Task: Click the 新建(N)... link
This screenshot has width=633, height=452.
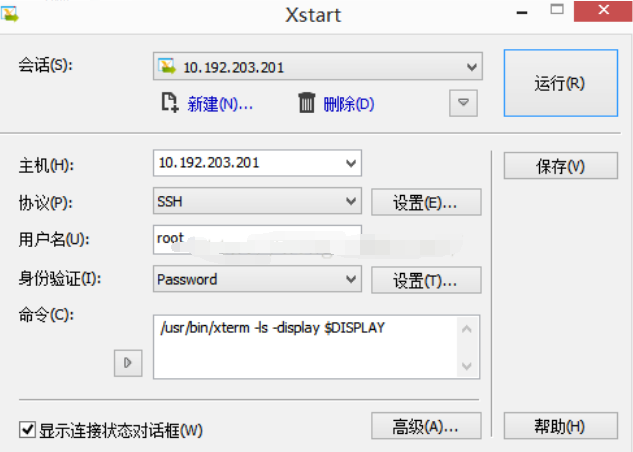Action: (x=220, y=104)
